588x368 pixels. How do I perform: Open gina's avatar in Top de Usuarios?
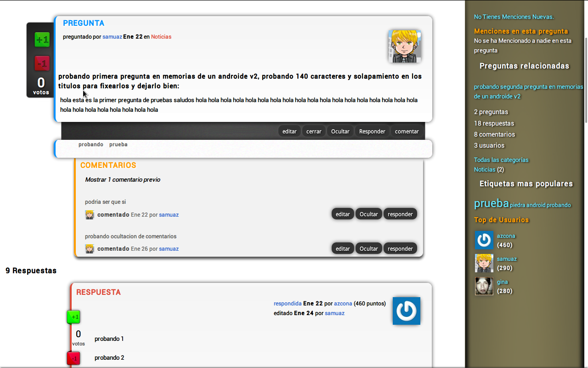point(484,286)
